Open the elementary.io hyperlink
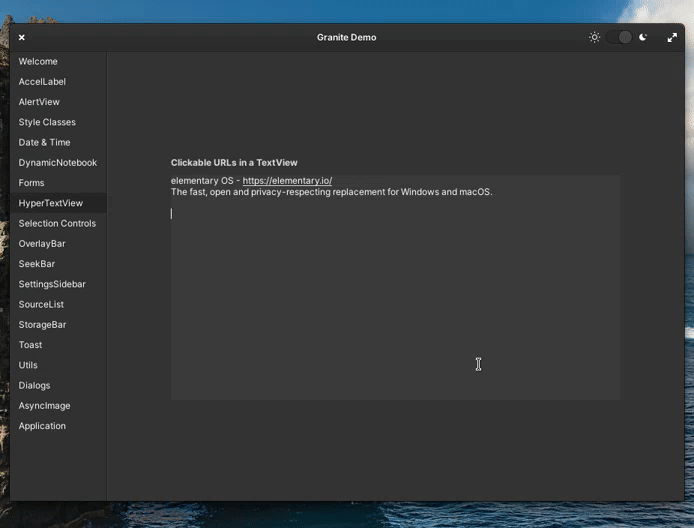The image size is (694, 528). [287, 181]
